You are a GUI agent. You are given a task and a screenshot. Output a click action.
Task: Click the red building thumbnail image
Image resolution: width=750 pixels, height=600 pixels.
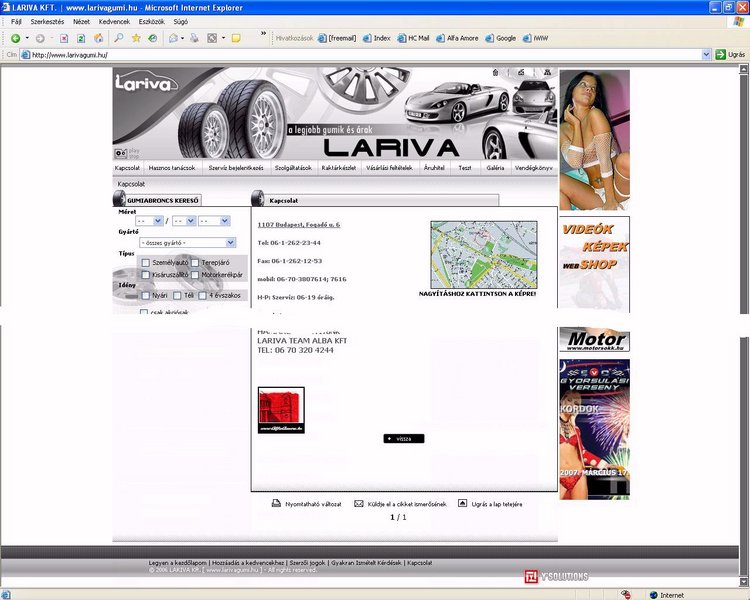click(x=281, y=410)
